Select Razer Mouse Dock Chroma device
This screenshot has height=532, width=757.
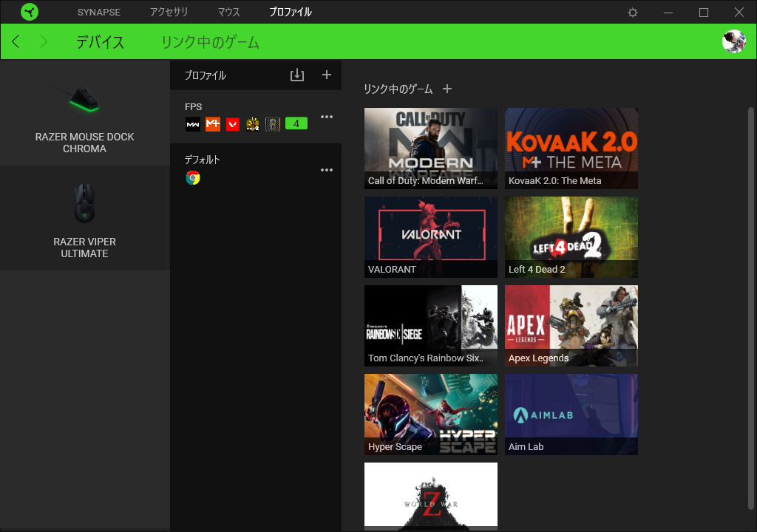tap(84, 113)
